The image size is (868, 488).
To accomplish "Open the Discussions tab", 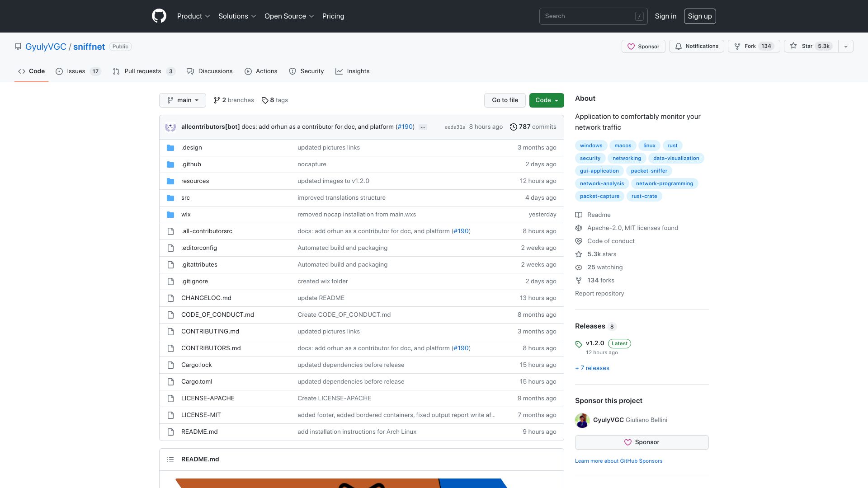I will tap(209, 71).
